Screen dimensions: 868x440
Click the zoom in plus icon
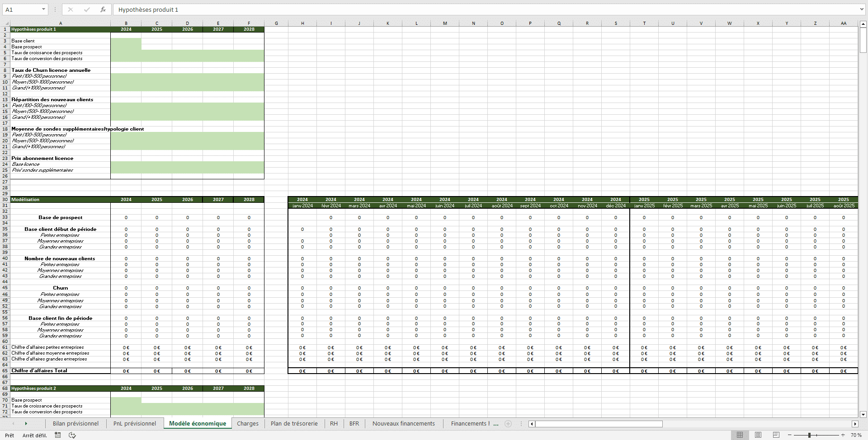pyautogui.click(x=843, y=435)
